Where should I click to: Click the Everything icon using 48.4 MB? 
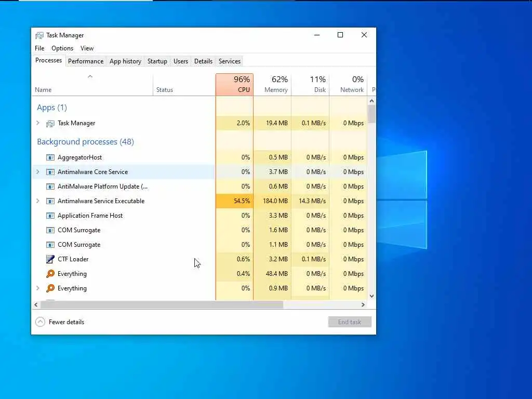tap(50, 274)
